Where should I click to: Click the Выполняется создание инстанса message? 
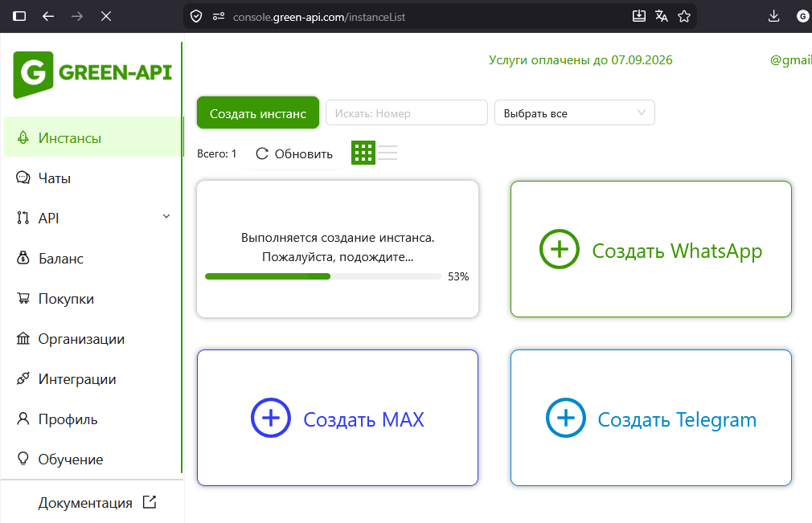[x=338, y=238]
